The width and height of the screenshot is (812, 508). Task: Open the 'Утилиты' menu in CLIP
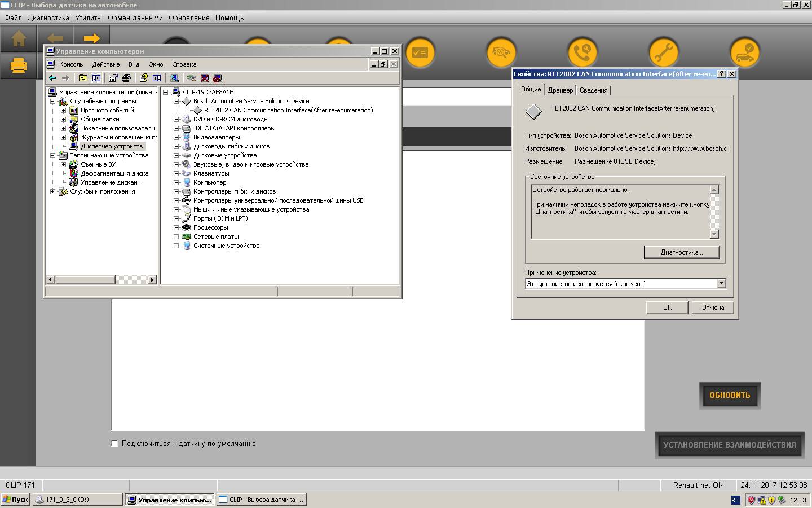[89, 18]
